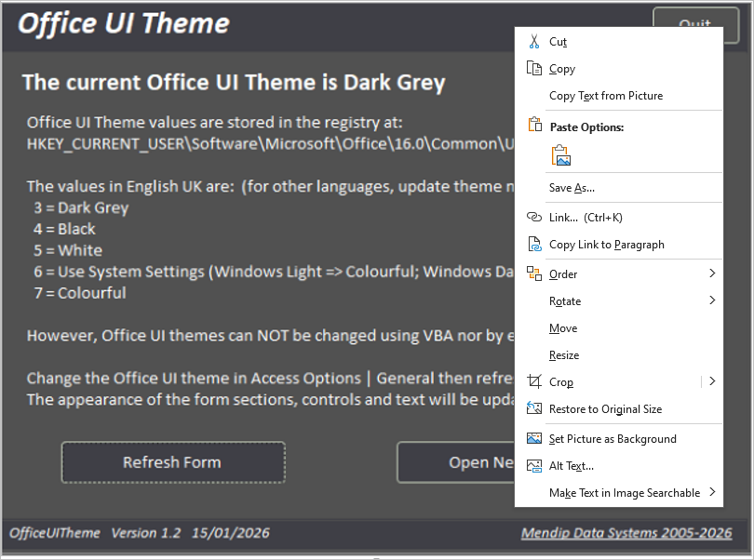Image resolution: width=754 pixels, height=560 pixels.
Task: Click the Paste Options: heading label
Action: (586, 127)
